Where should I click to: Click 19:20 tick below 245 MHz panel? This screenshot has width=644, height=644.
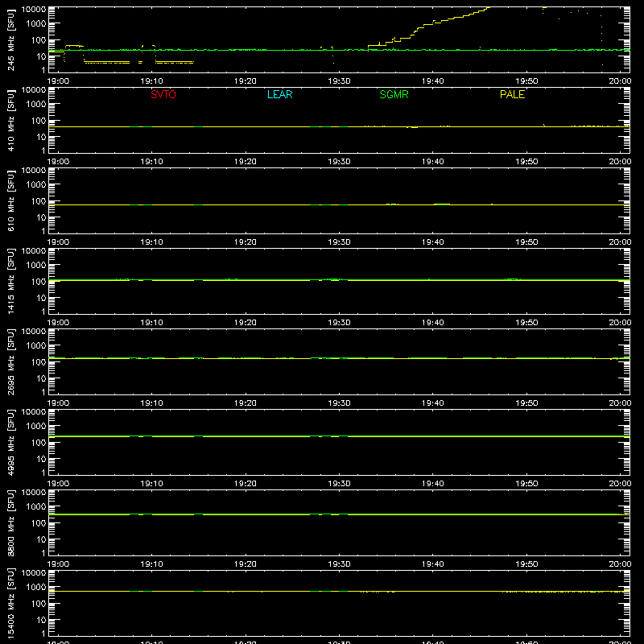pyautogui.click(x=246, y=81)
